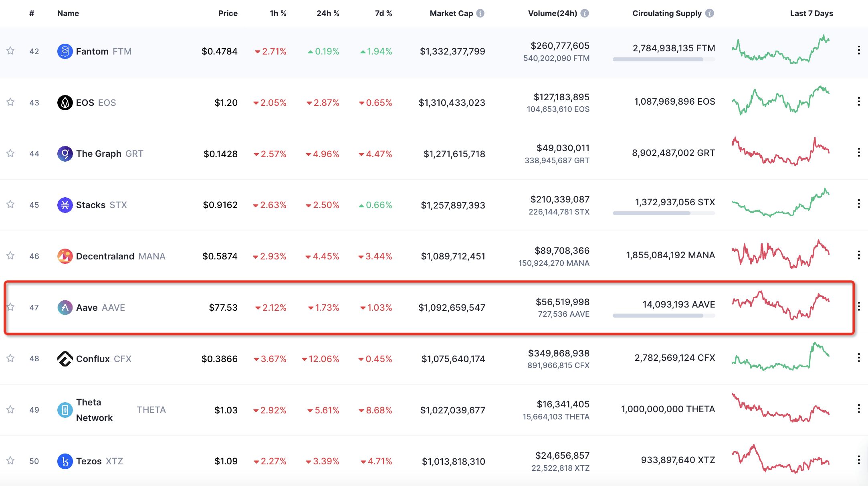Click the Aave coin logo

[x=65, y=308]
